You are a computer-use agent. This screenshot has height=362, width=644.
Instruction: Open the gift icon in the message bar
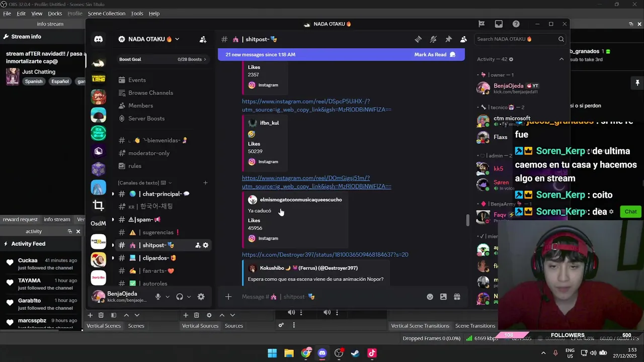[457, 297]
